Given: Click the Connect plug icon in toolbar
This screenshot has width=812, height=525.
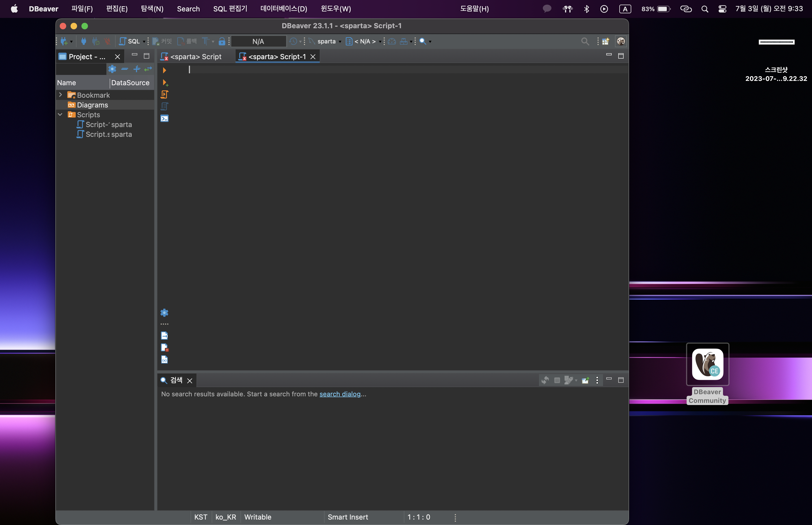Looking at the screenshot, I should tap(84, 41).
